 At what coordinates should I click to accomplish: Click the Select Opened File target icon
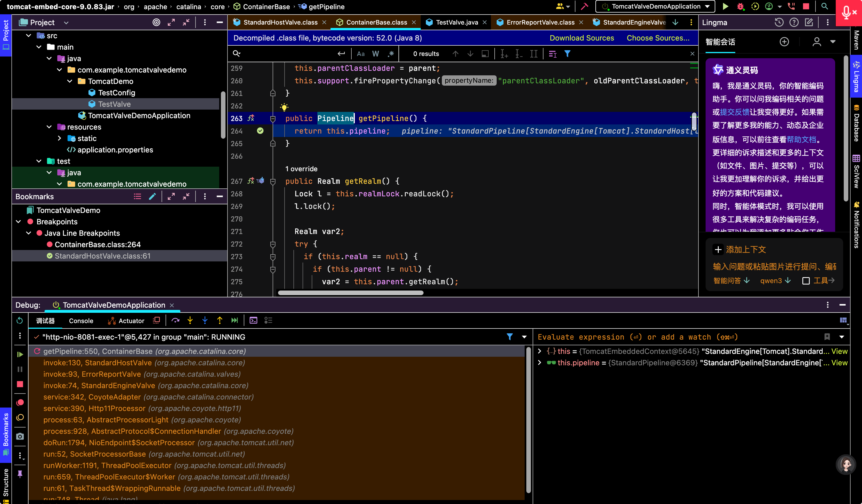156,23
